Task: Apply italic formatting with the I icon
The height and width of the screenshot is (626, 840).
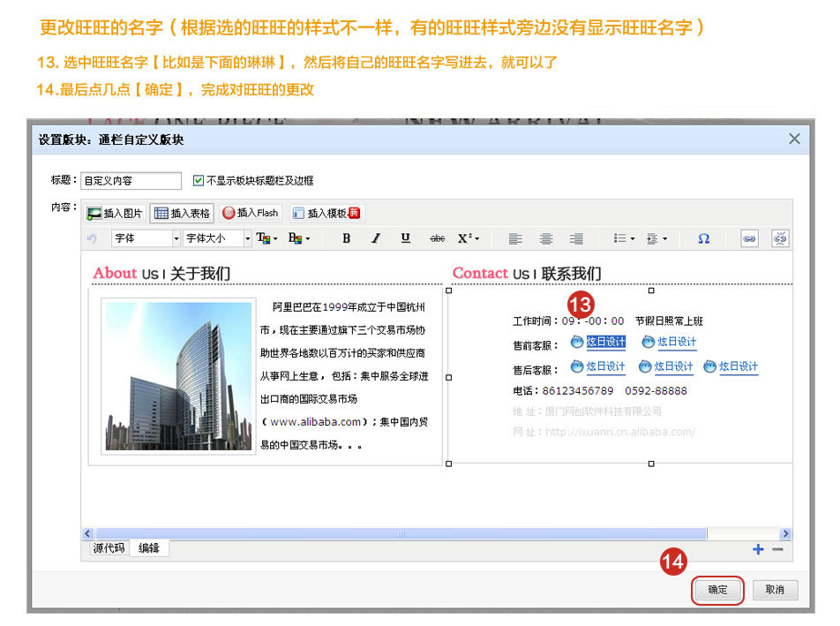Action: pyautogui.click(x=376, y=238)
